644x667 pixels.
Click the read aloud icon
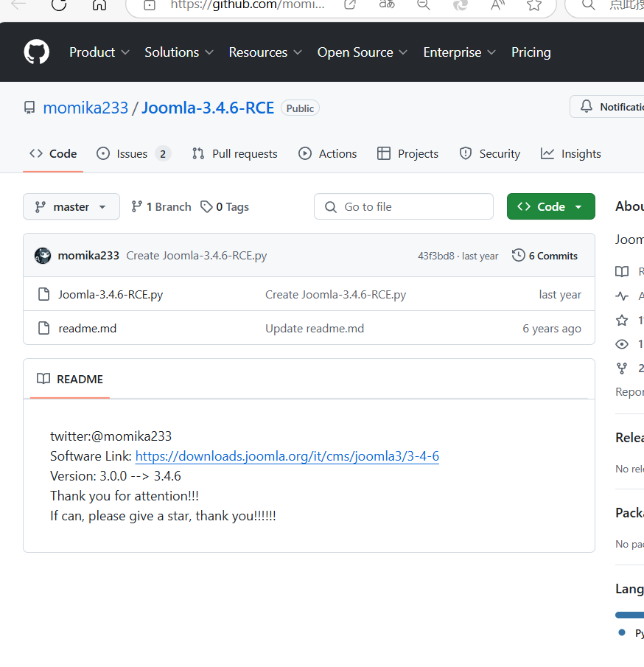497,4
